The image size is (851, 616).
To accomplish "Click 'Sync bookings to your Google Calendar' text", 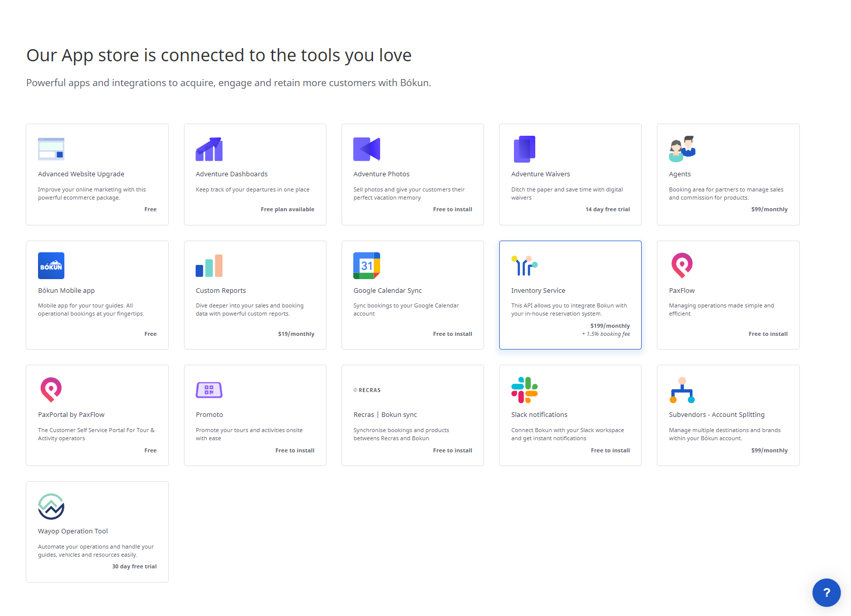I will coord(406,310).
